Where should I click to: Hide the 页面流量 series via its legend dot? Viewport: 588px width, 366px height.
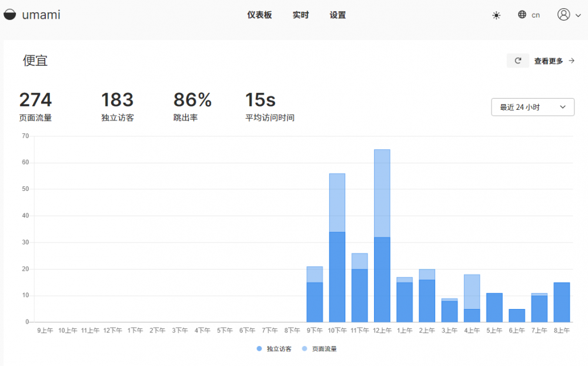pos(304,348)
